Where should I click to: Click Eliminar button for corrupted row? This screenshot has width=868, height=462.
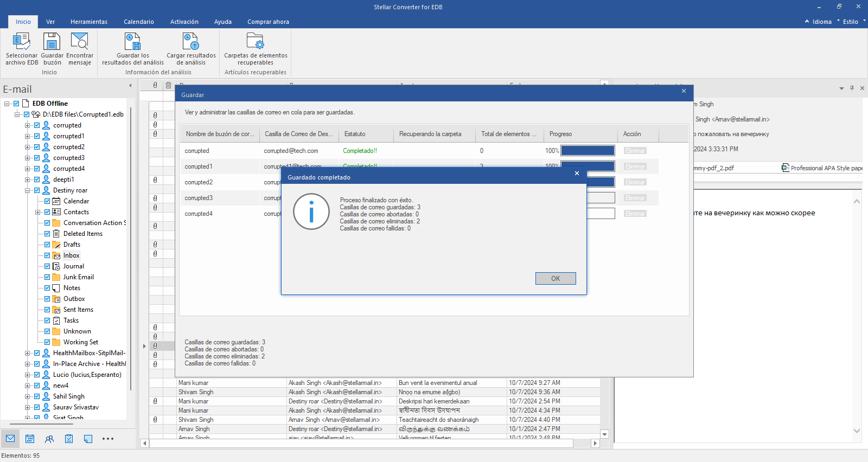click(x=635, y=151)
